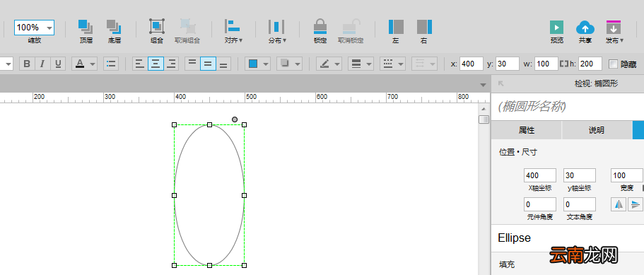Open the fill color dropdown arrow
This screenshot has height=275, width=644.
[x=266, y=64]
